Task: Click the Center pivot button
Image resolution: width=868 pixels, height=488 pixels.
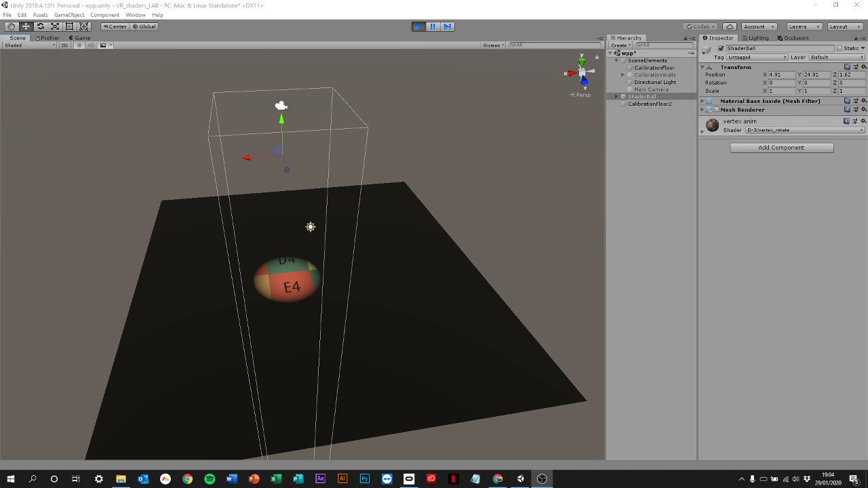Action: coord(114,26)
